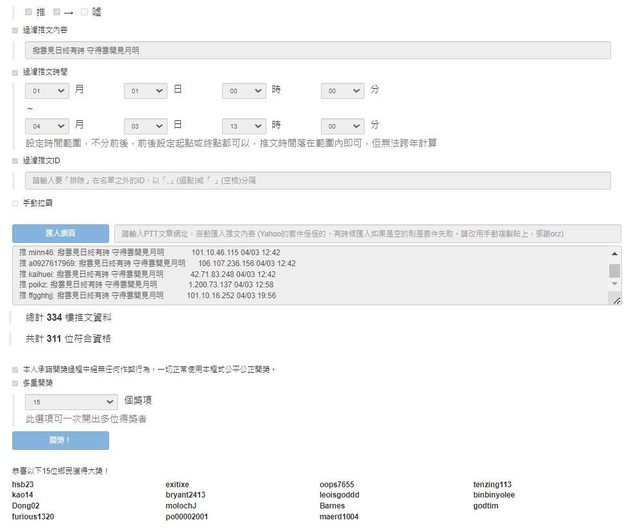Open the end month dropdown showing 04
The width and height of the screenshot is (640, 529).
pos(47,126)
